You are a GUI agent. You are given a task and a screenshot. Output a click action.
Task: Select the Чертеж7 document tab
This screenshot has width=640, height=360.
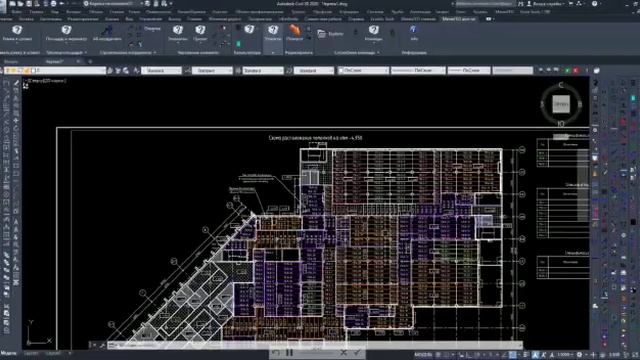pos(54,62)
